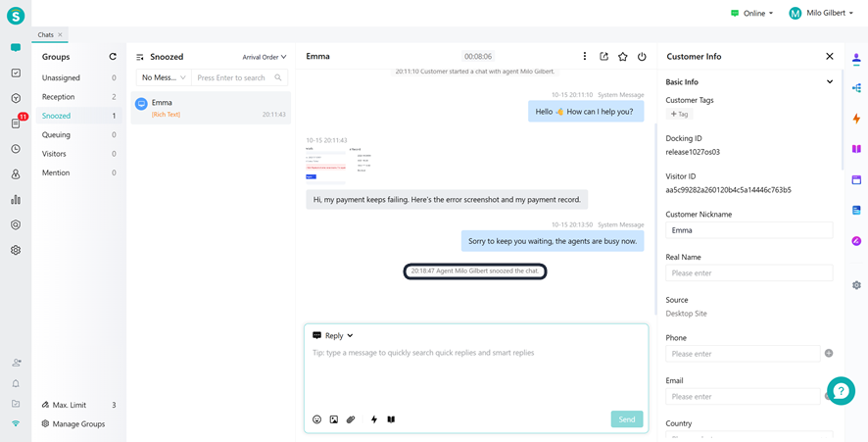This screenshot has height=442, width=868.
Task: Attach a file with the paperclip icon
Action: (x=351, y=419)
